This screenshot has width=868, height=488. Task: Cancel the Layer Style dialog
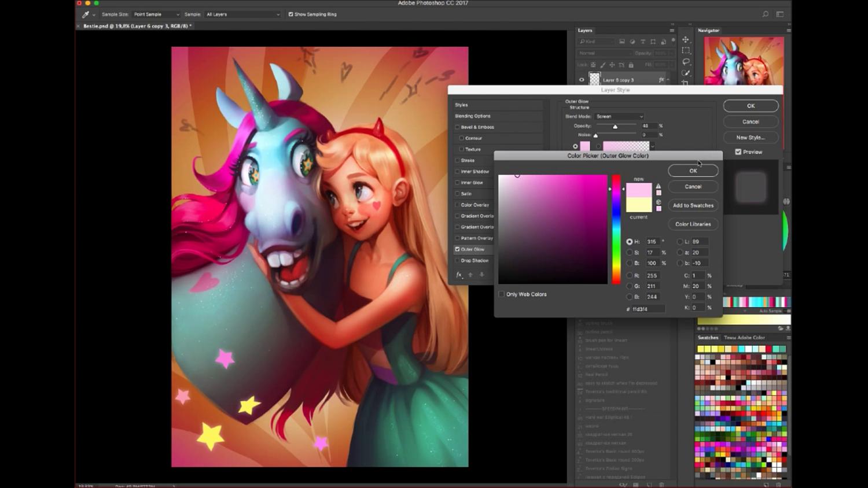751,122
